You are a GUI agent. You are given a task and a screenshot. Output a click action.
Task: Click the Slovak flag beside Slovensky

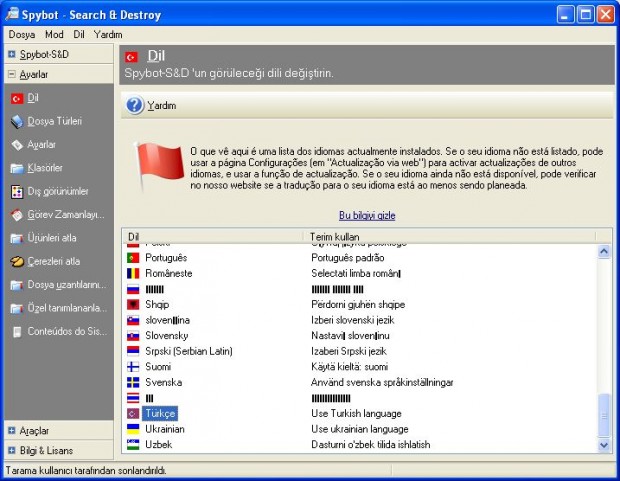pos(133,336)
